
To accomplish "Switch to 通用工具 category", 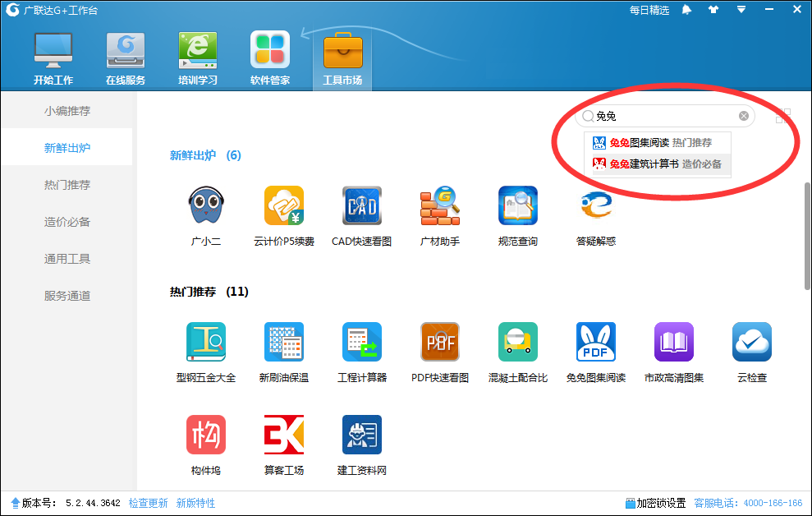I will tap(67, 259).
